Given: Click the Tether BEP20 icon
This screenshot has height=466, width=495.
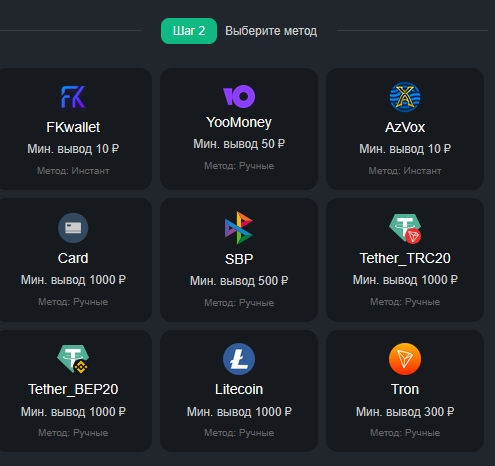Looking at the screenshot, I should tap(73, 359).
